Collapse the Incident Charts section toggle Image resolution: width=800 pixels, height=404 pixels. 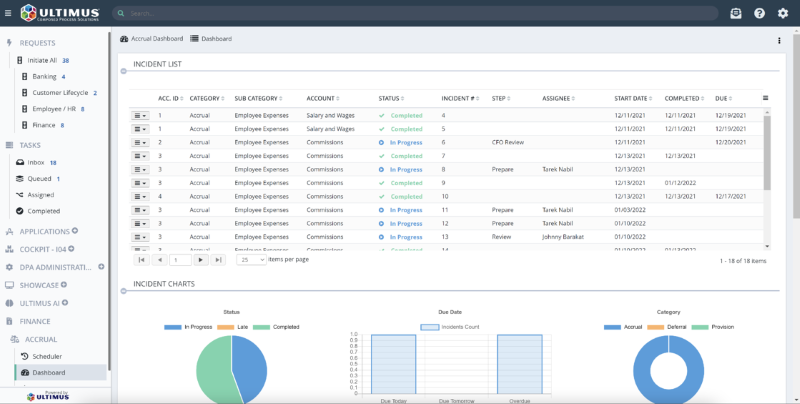pyautogui.click(x=123, y=291)
